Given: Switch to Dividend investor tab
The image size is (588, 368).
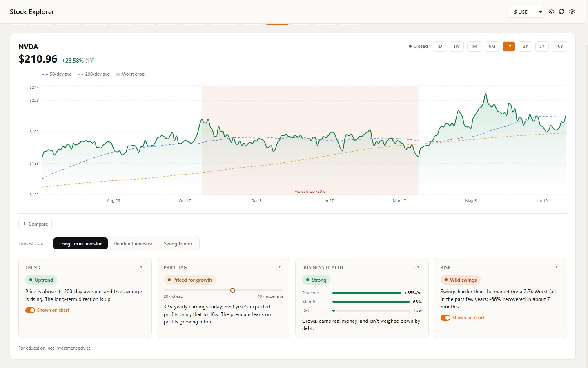Looking at the screenshot, I should coord(133,244).
